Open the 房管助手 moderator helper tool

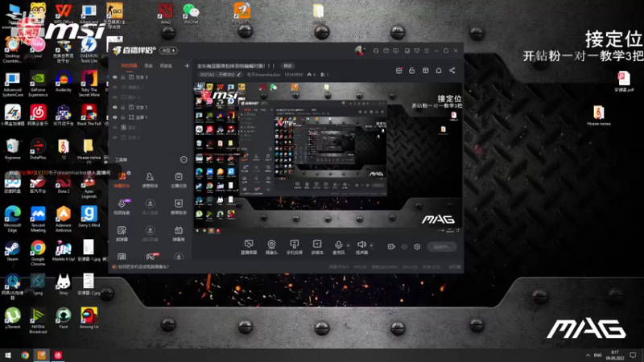(x=150, y=179)
